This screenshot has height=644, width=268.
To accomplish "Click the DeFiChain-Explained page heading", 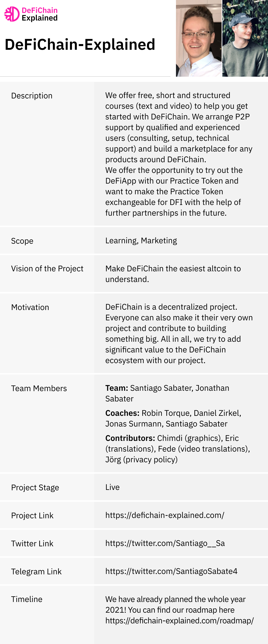I will (80, 44).
